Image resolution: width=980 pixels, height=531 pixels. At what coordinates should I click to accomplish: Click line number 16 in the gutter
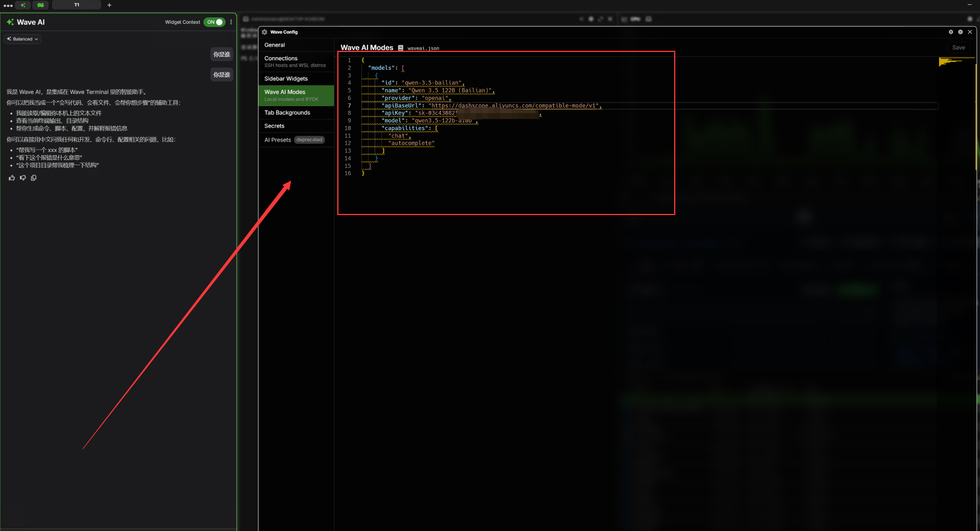pyautogui.click(x=348, y=173)
